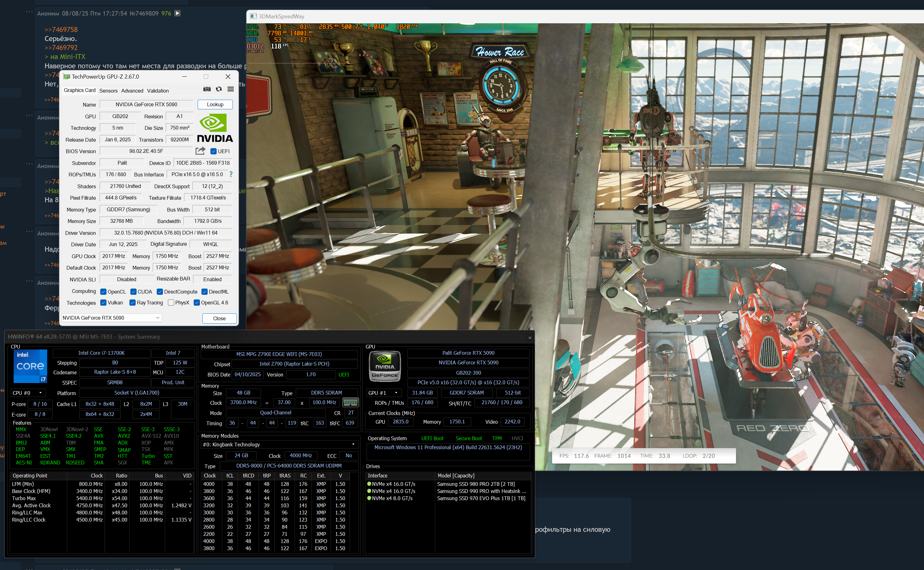Click the BIOS export share icon in GPU-Z
Image resolution: width=924 pixels, height=570 pixels.
[200, 151]
